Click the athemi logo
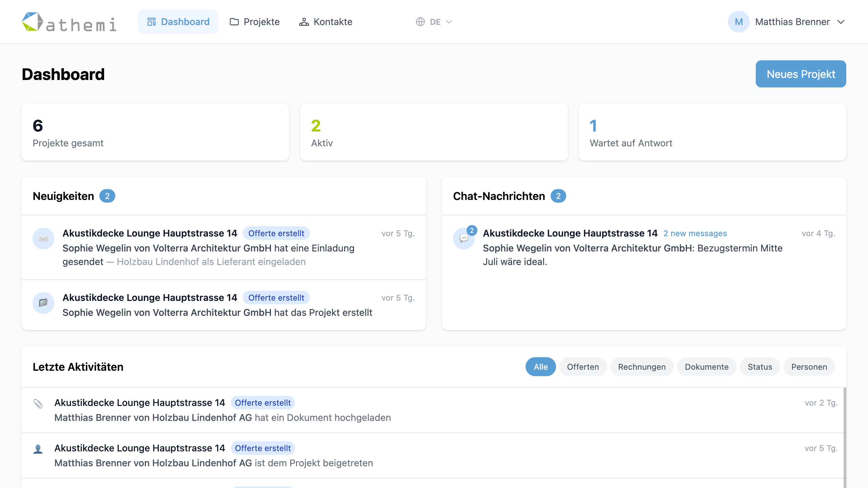The height and width of the screenshot is (488, 868). click(69, 22)
